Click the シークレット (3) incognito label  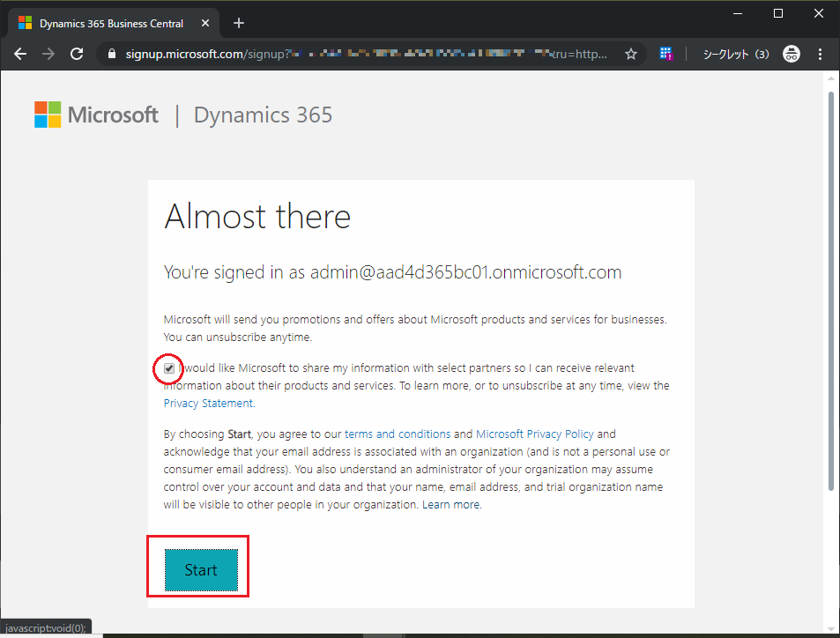tap(735, 54)
